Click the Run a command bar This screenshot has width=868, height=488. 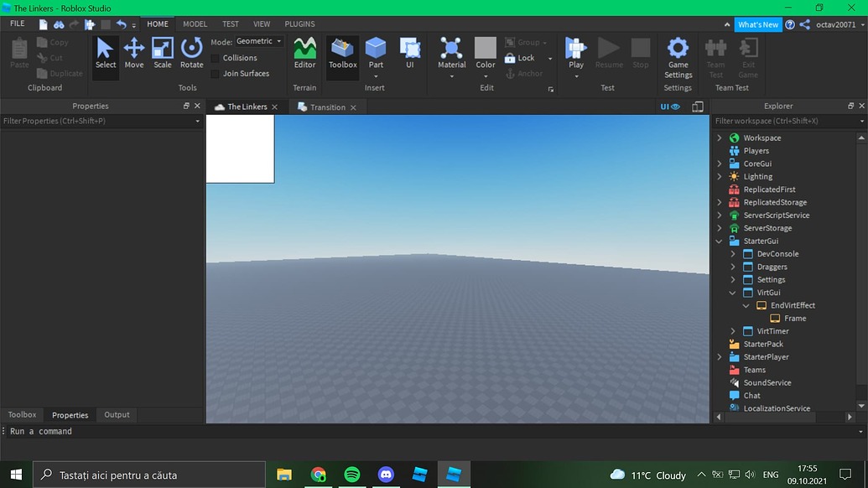[434, 432]
